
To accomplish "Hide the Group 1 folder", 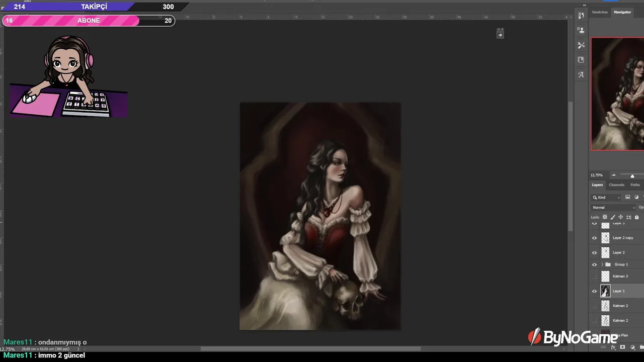I will pyautogui.click(x=594, y=264).
